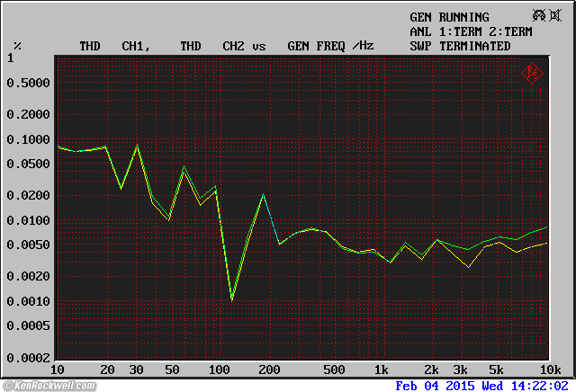Click the SWP TERMINATED sweep status

(460, 46)
